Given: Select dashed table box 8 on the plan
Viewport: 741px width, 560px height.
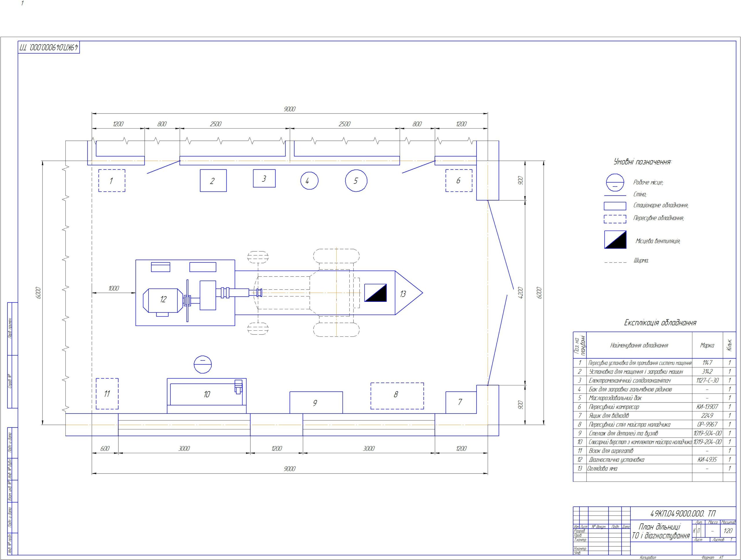Looking at the screenshot, I should [397, 396].
